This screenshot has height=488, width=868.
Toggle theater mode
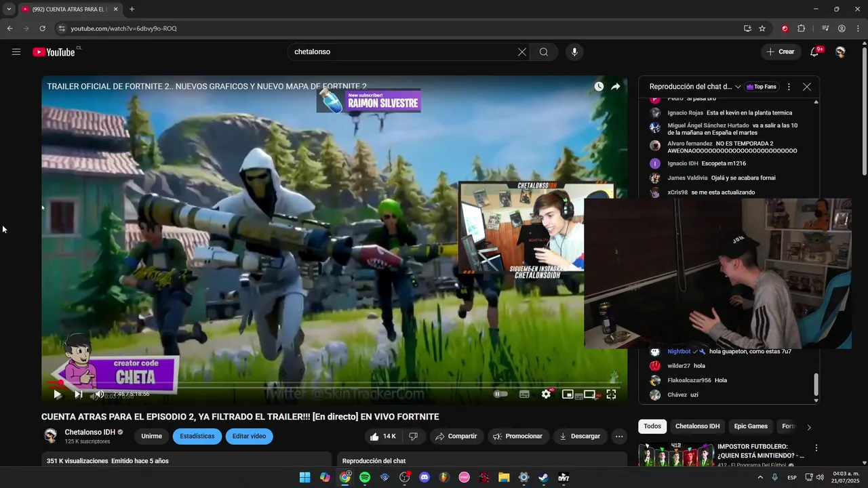coord(589,394)
